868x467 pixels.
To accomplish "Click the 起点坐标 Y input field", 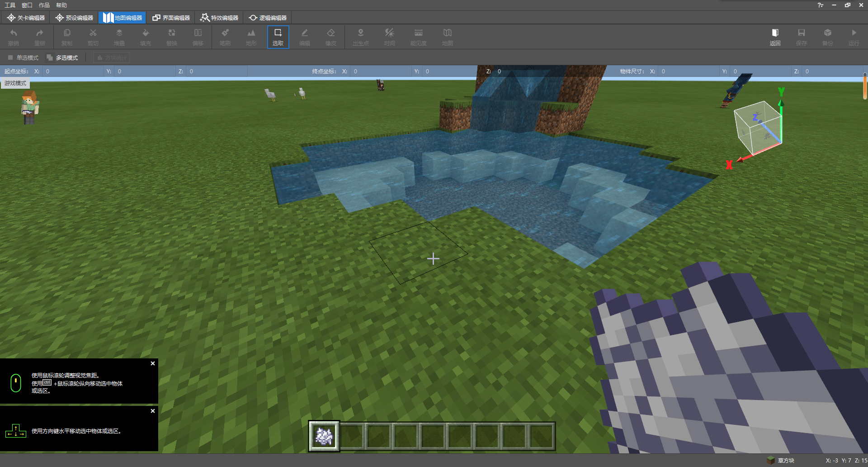I will [145, 71].
